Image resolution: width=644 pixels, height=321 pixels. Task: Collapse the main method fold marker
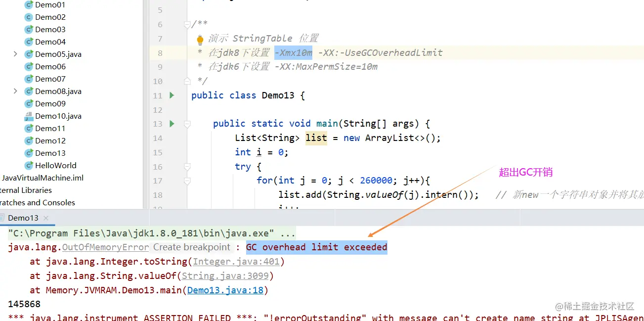click(187, 124)
